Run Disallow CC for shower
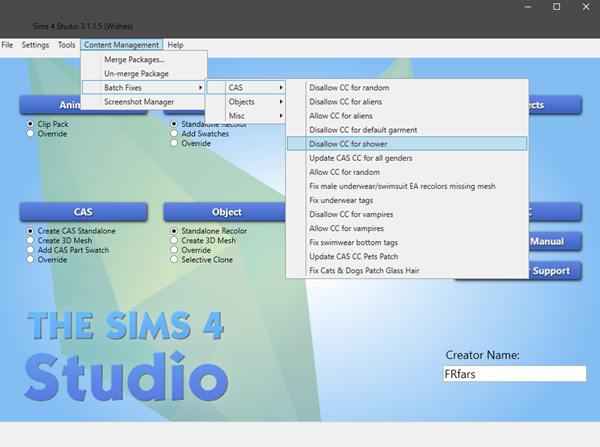 pyautogui.click(x=407, y=144)
